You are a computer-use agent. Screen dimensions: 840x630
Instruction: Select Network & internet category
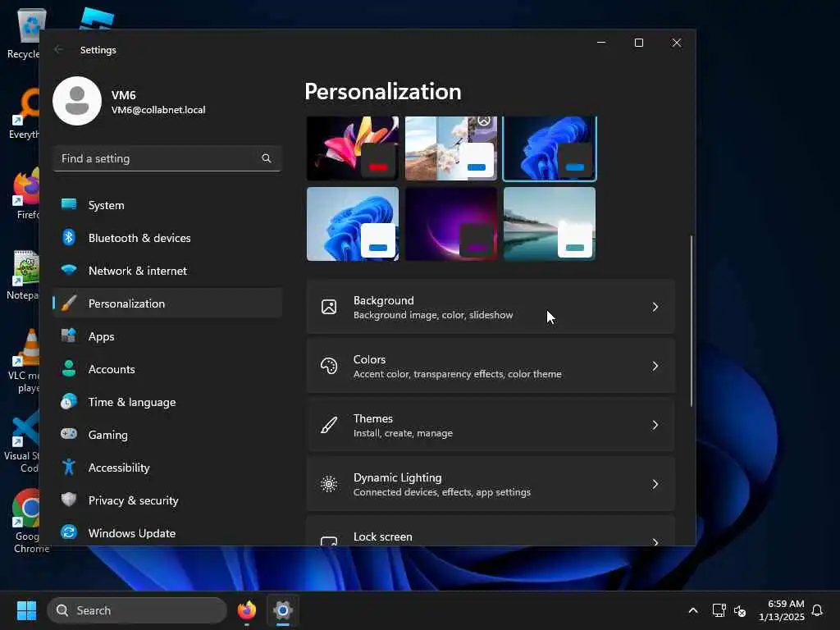(x=167, y=270)
